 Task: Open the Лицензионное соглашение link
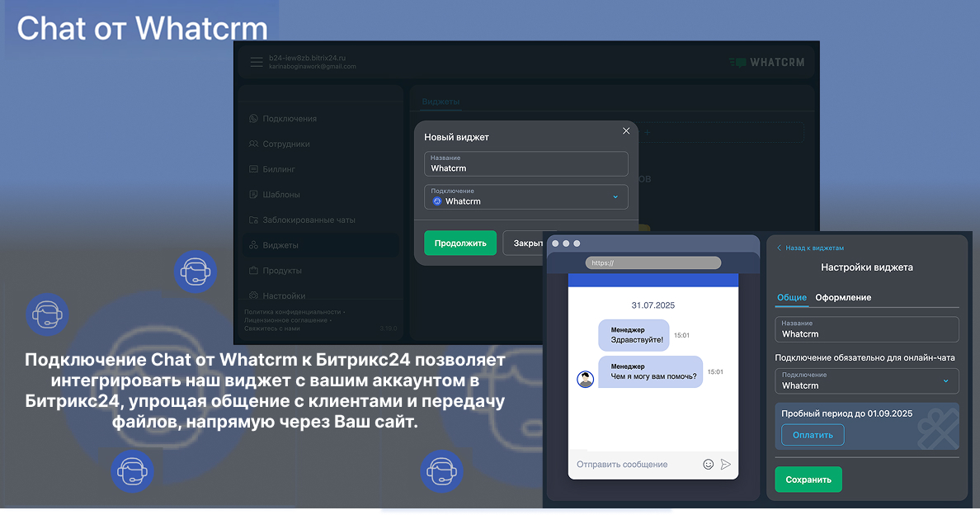coord(285,320)
